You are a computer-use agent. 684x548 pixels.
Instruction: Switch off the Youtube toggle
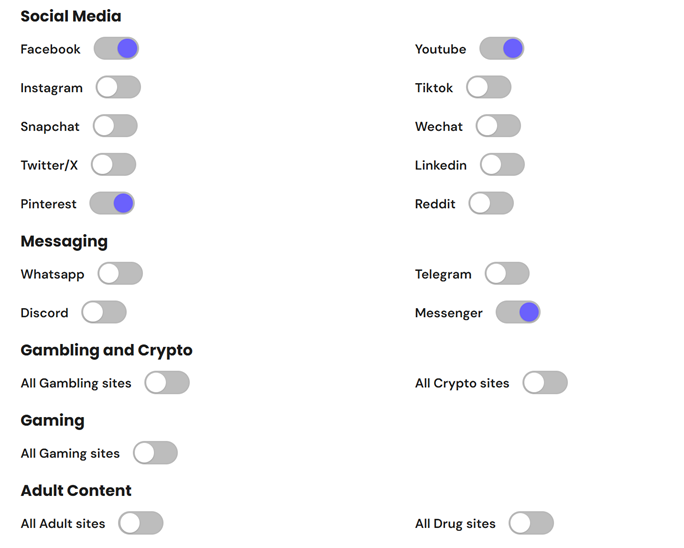click(x=502, y=48)
